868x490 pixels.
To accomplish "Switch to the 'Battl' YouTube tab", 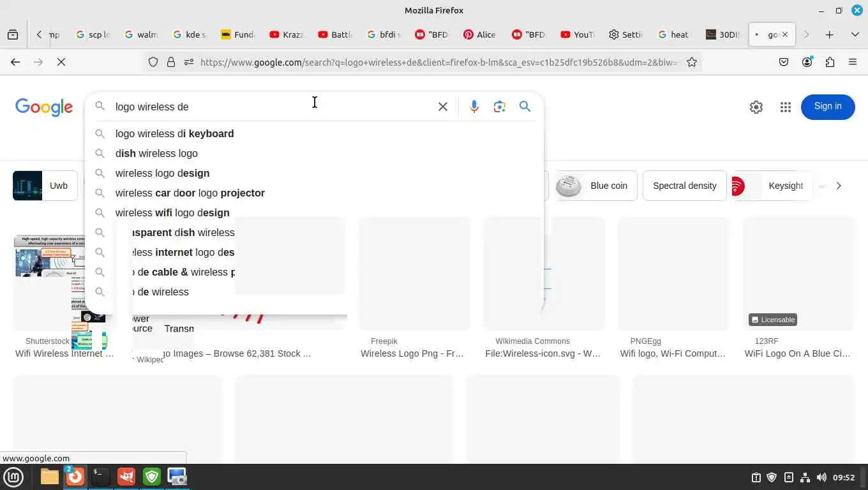I will tap(335, 35).
